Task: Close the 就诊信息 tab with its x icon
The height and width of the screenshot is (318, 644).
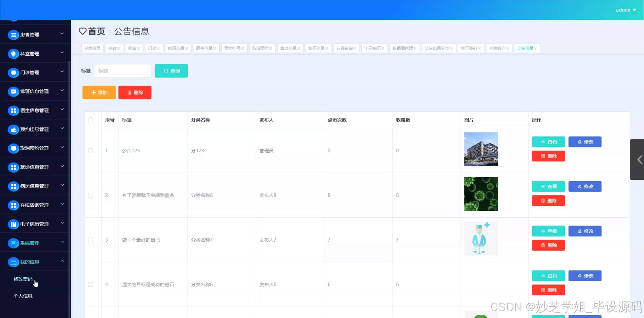Action: pyautogui.click(x=299, y=48)
